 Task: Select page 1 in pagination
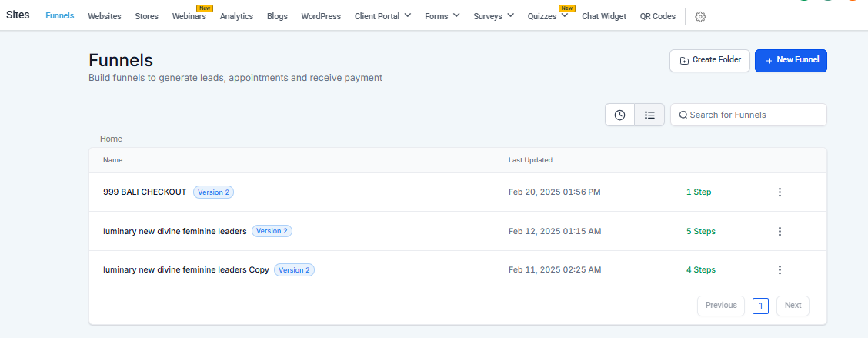[760, 306]
